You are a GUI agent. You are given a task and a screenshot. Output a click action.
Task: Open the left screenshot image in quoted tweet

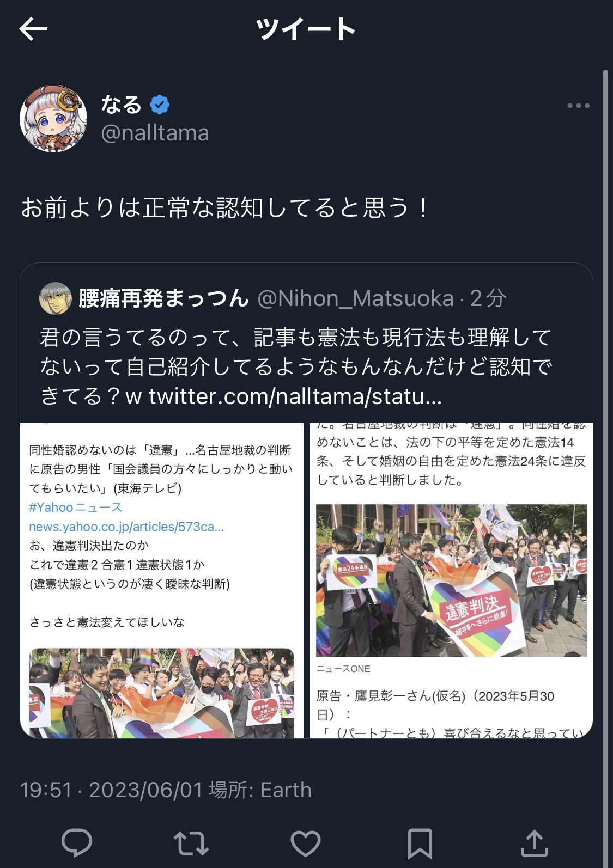coord(162,580)
